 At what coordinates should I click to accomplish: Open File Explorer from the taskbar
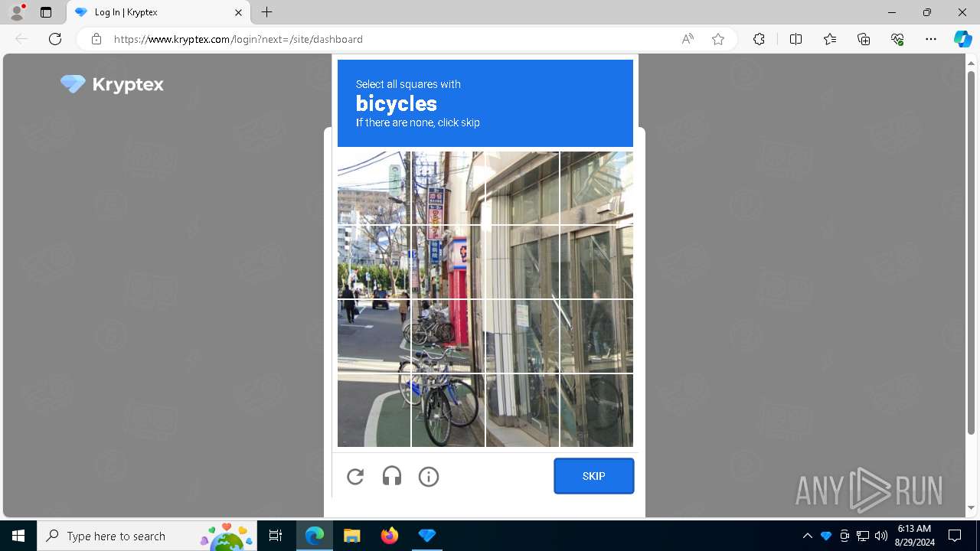pyautogui.click(x=351, y=536)
